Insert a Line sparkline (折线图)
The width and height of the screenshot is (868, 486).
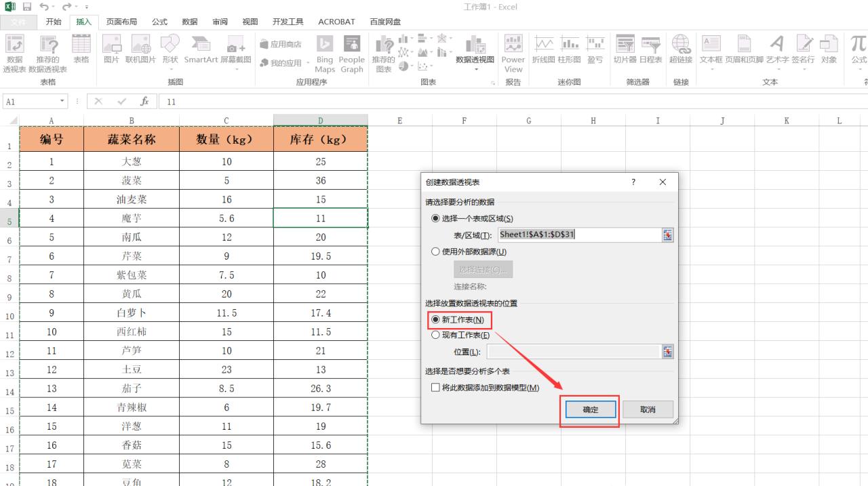543,49
